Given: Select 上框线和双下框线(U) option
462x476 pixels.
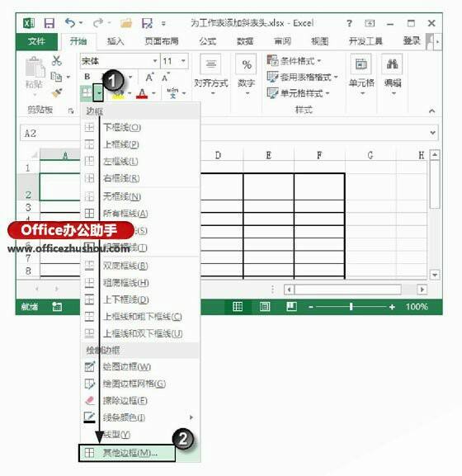Looking at the screenshot, I should (139, 334).
